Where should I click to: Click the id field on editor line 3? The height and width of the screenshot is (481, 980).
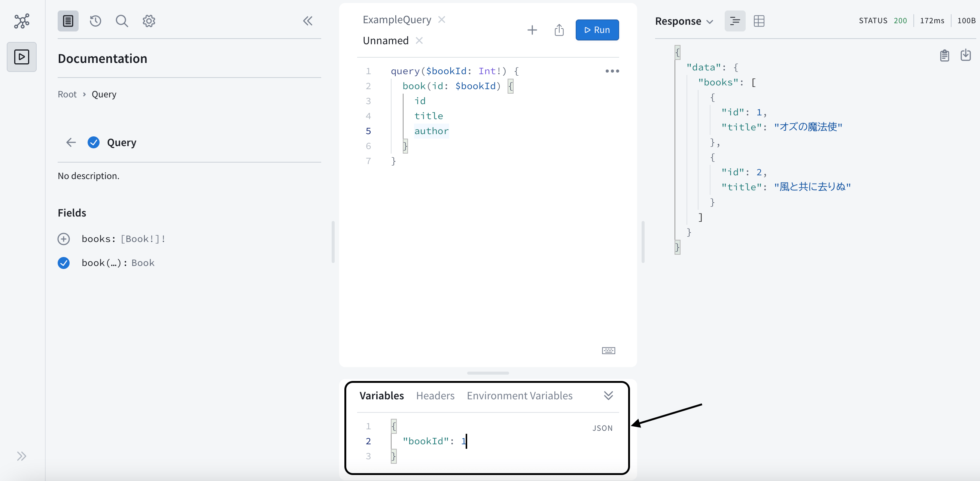420,101
